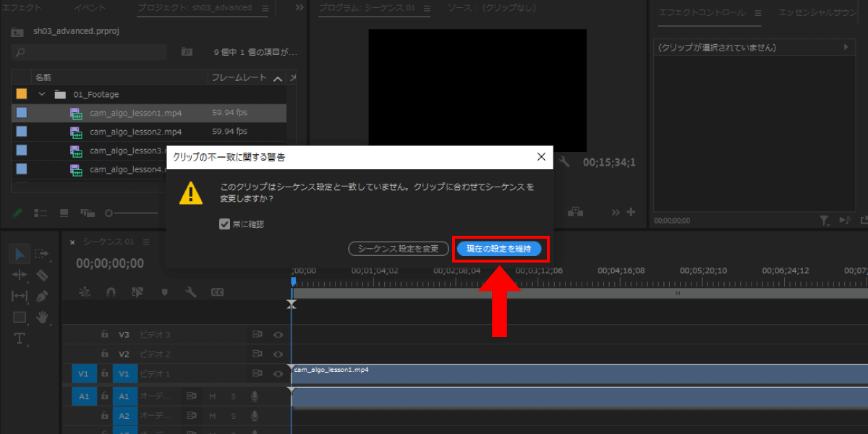Click the CC caption track icon

pyautogui.click(x=217, y=292)
